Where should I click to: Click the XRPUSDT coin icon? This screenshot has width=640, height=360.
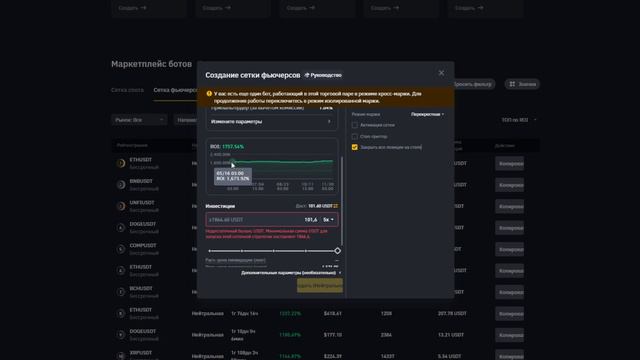(x=121, y=356)
